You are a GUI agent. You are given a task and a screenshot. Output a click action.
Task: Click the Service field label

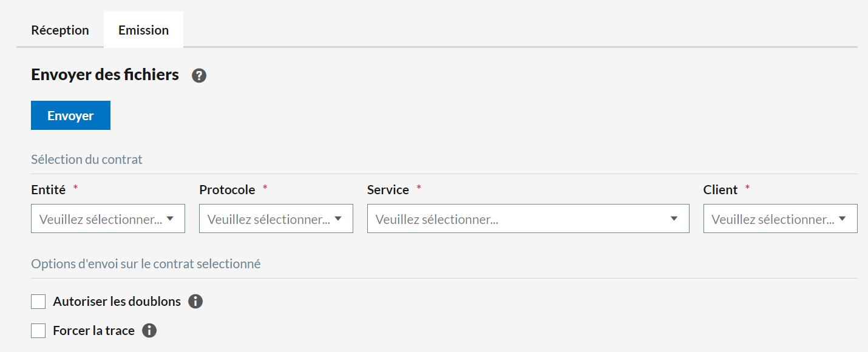pos(388,190)
